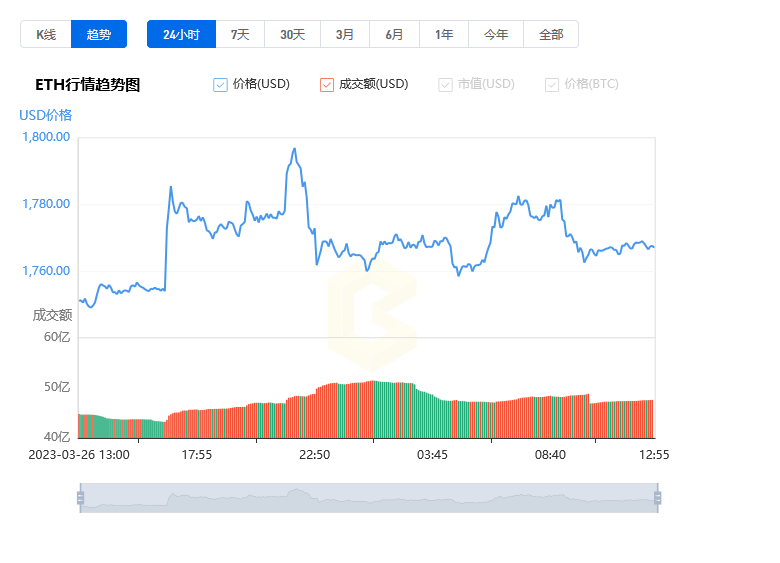Select the 6月 time period
Image resolution: width=780 pixels, height=563 pixels.
394,34
